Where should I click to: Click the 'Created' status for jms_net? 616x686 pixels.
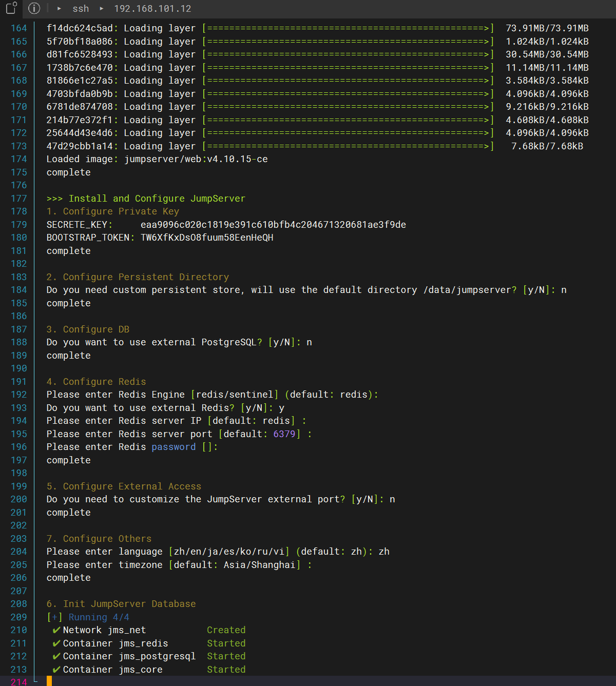point(226,630)
